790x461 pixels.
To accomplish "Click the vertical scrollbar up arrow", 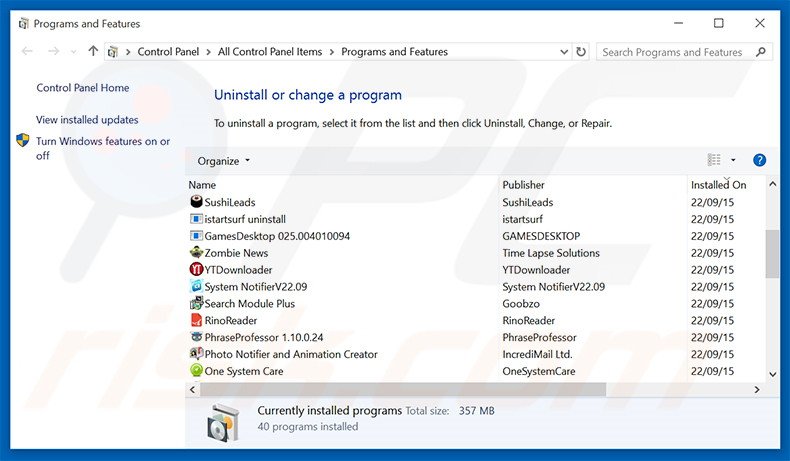I will pos(772,184).
